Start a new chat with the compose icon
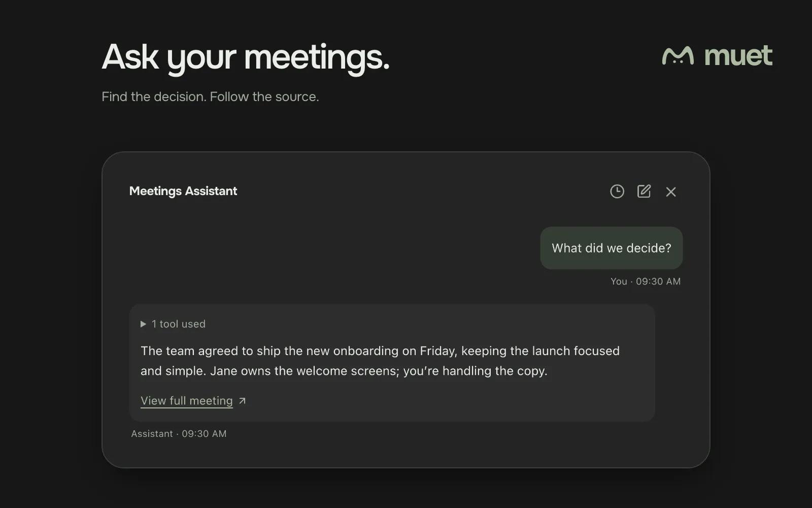 point(644,191)
